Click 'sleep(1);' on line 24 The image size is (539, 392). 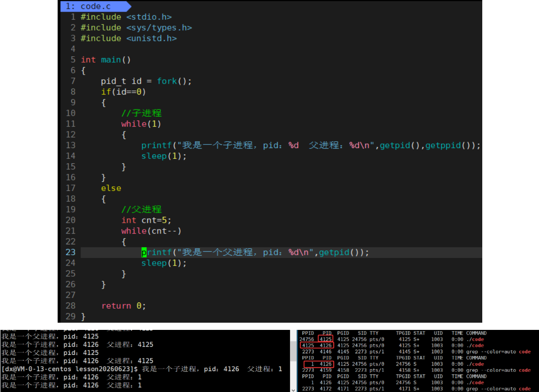pos(164,263)
